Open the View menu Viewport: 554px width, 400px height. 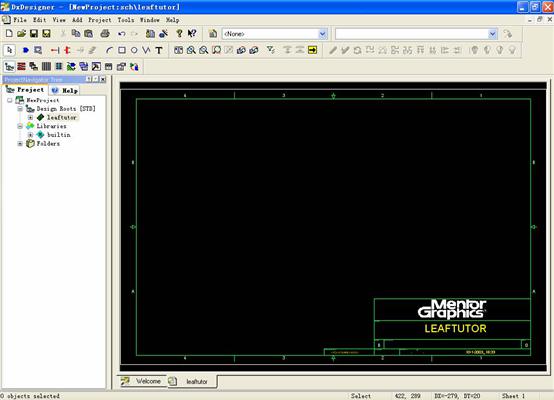59,20
